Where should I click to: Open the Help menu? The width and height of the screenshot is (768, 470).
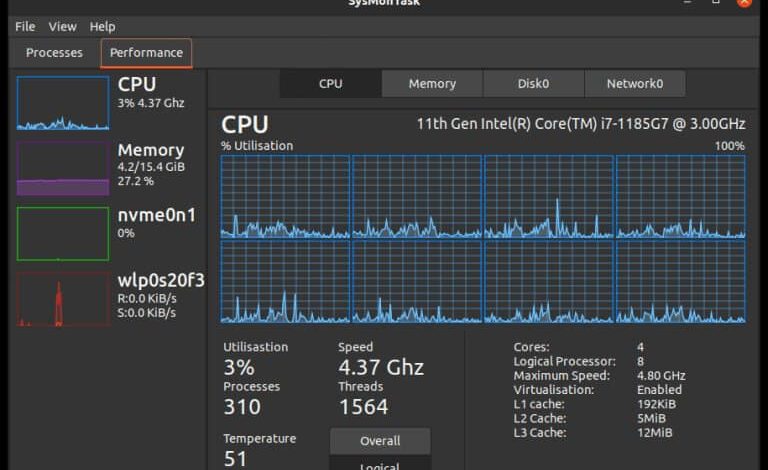click(102, 26)
